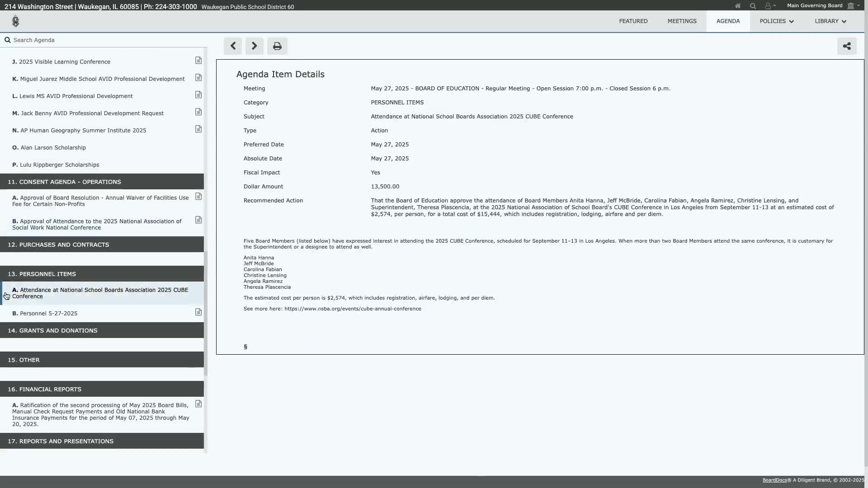Switch to the Featured tab

click(633, 21)
